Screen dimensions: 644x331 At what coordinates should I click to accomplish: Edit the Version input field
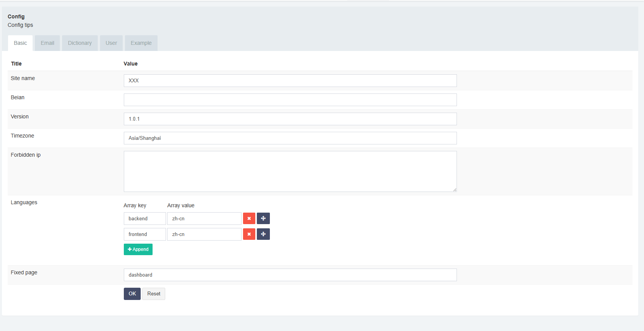coord(290,119)
